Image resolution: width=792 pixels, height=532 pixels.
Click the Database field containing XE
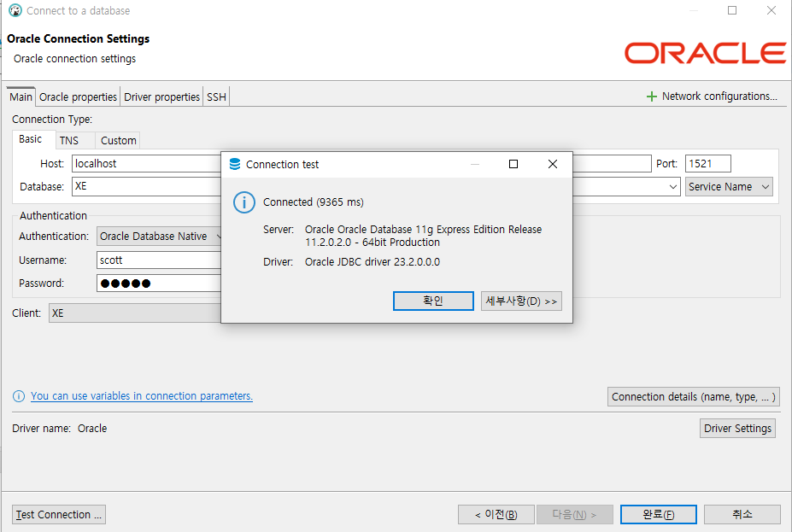[146, 187]
